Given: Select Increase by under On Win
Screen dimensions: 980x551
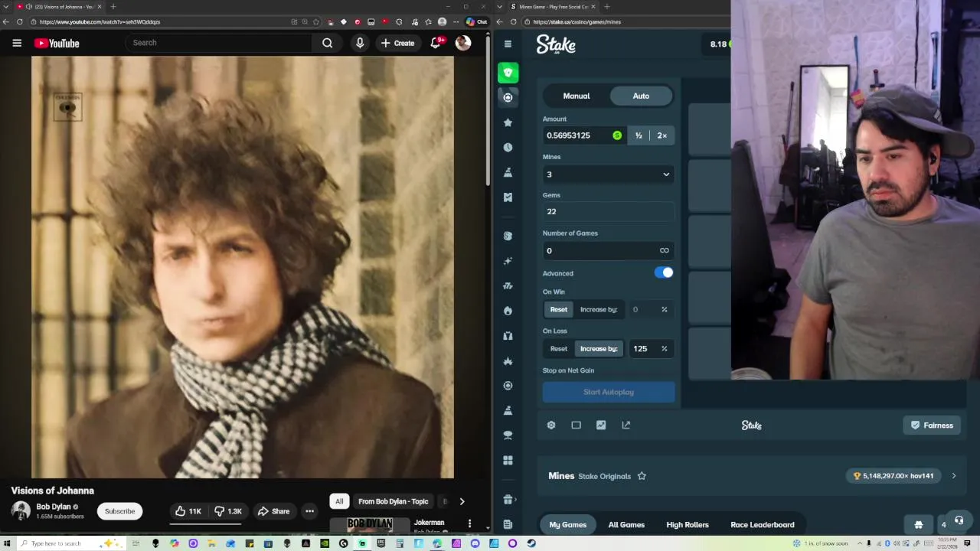Looking at the screenshot, I should coord(599,309).
